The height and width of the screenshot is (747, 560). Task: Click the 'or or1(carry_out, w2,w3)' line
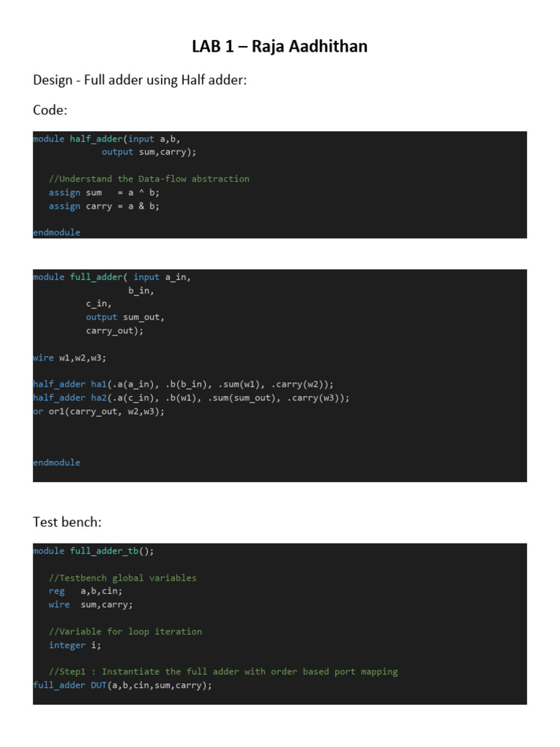click(x=98, y=411)
